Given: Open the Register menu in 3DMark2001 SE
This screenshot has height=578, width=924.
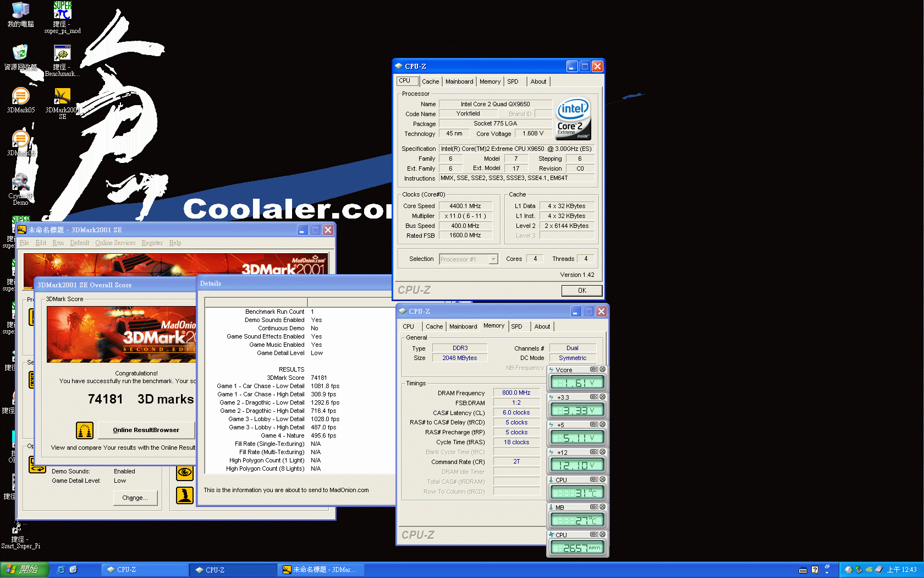Looking at the screenshot, I should tap(152, 243).
